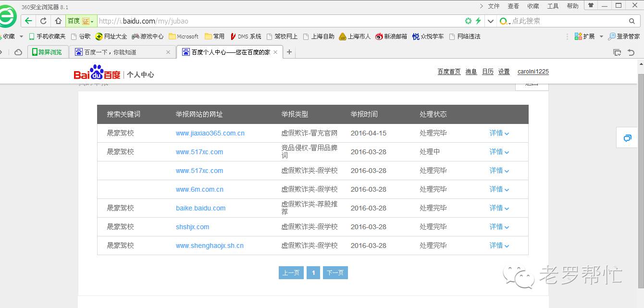
Task: Open the DMS 系统 bookmark
Action: 246,37
